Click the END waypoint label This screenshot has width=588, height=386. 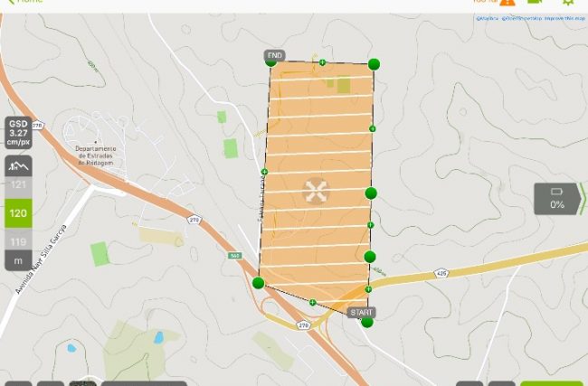274,55
